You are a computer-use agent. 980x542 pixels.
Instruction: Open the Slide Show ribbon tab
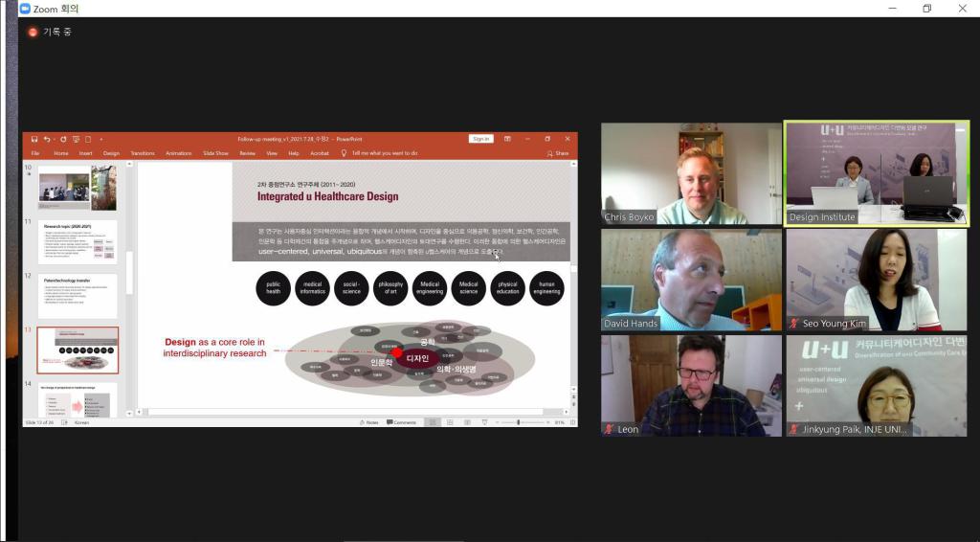click(215, 153)
